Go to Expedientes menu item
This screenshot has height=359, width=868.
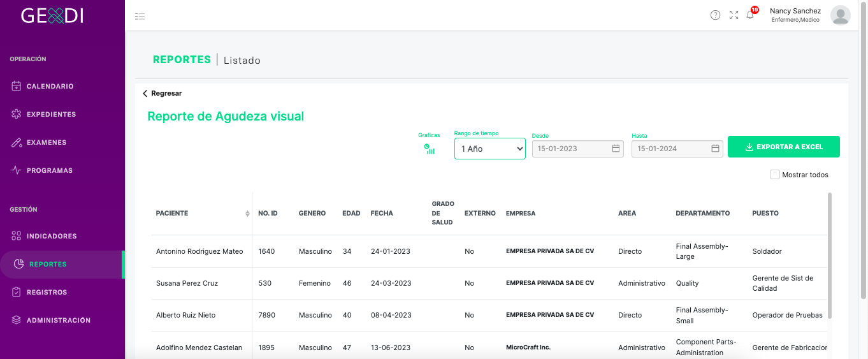pyautogui.click(x=52, y=114)
